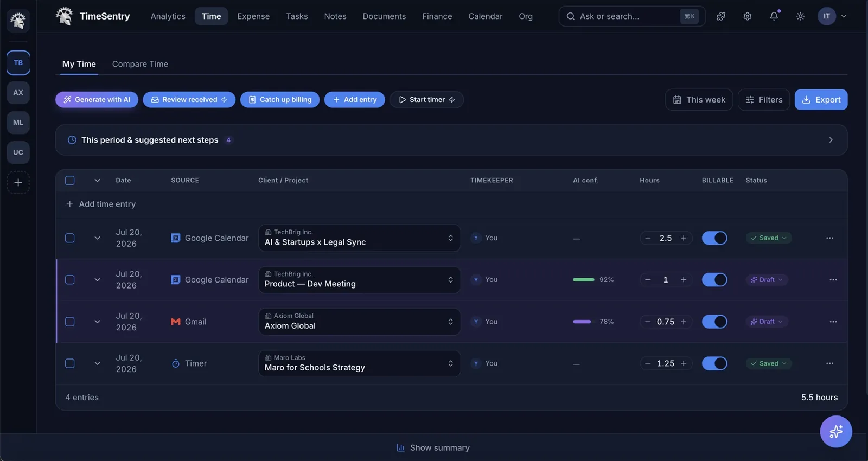This screenshot has height=461, width=868.
Task: Select all entries with header checkbox
Action: tap(70, 181)
